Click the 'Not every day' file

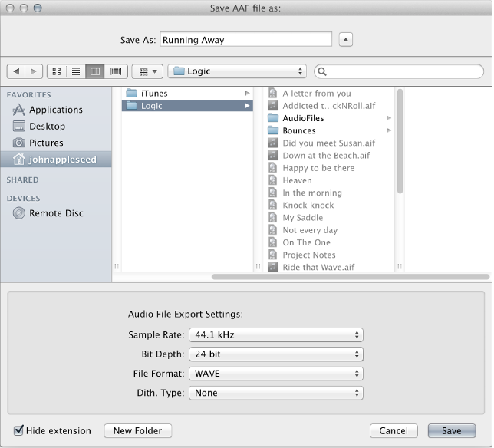click(x=329, y=230)
